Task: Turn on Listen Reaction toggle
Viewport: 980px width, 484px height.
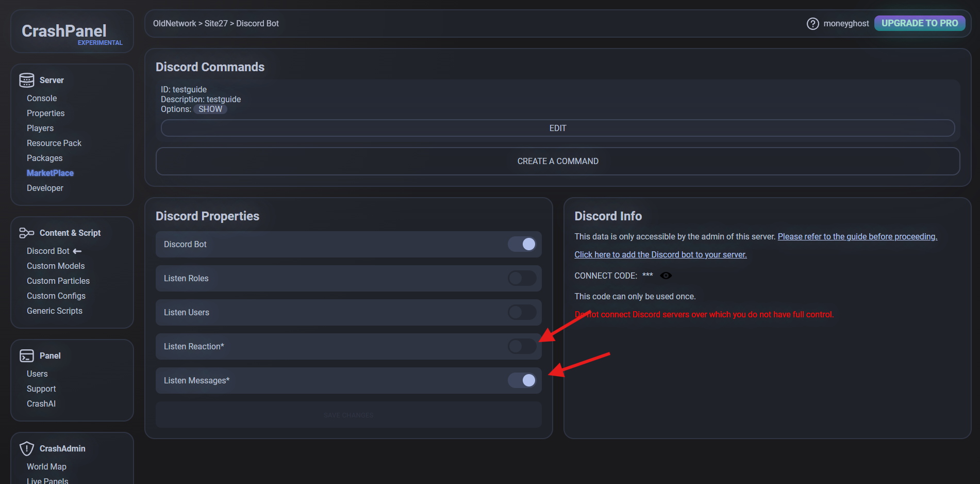Action: [522, 346]
